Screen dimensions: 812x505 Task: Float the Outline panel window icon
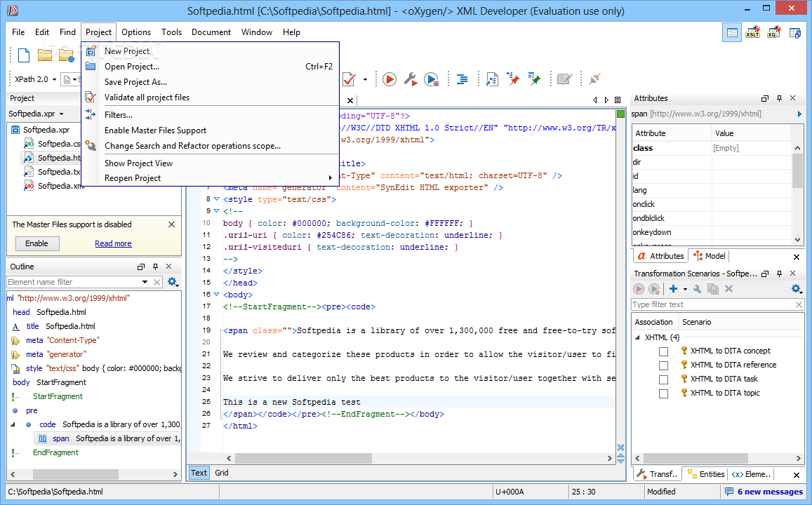[x=140, y=267]
